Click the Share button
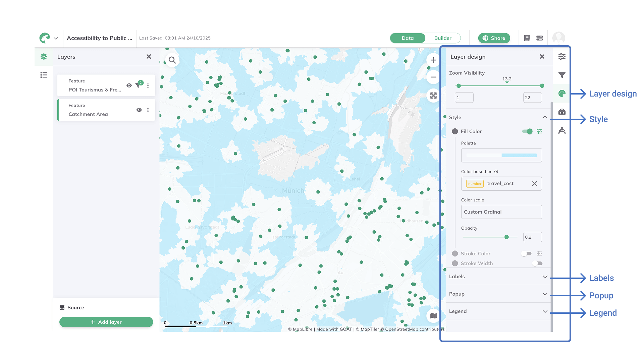 (x=494, y=38)
